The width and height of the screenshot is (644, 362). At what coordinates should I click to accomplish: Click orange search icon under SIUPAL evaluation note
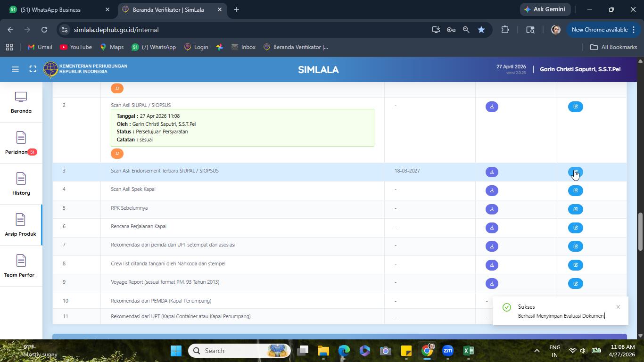[117, 154]
